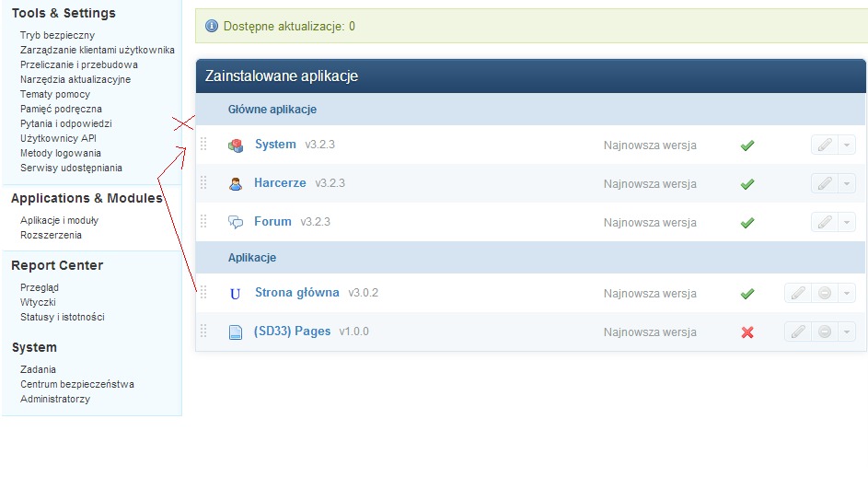Click the edit pencil for System
The image size is (868, 477).
coord(825,145)
